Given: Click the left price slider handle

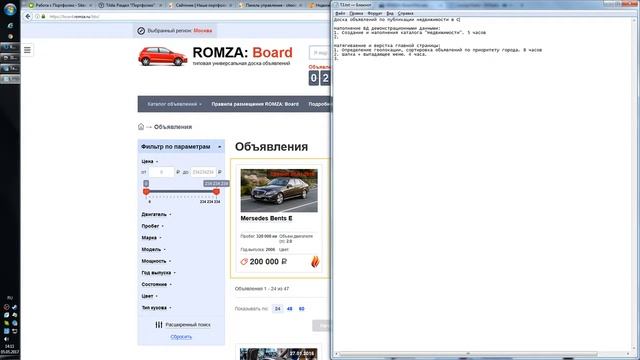Looking at the screenshot, I should pyautogui.click(x=146, y=191).
